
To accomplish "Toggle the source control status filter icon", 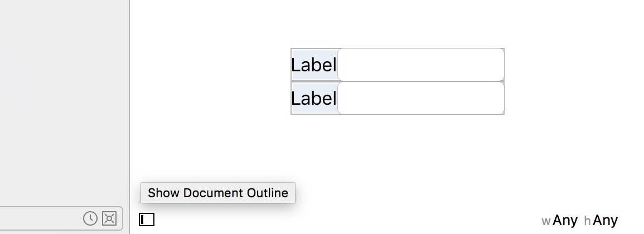I will click(x=109, y=218).
